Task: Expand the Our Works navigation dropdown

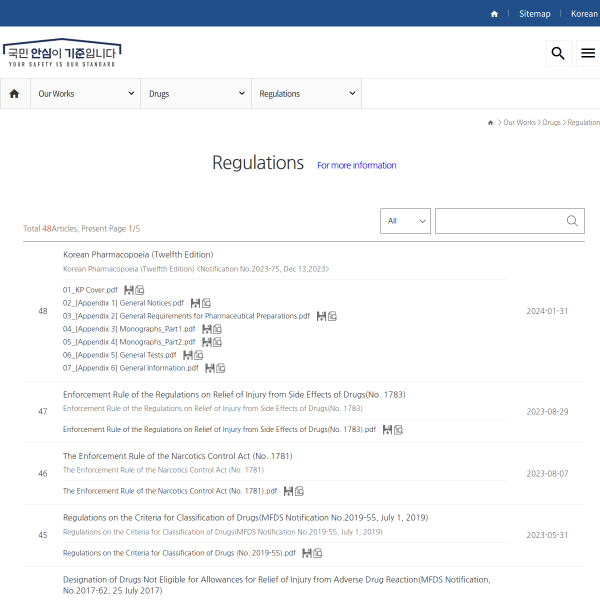Action: click(x=85, y=94)
